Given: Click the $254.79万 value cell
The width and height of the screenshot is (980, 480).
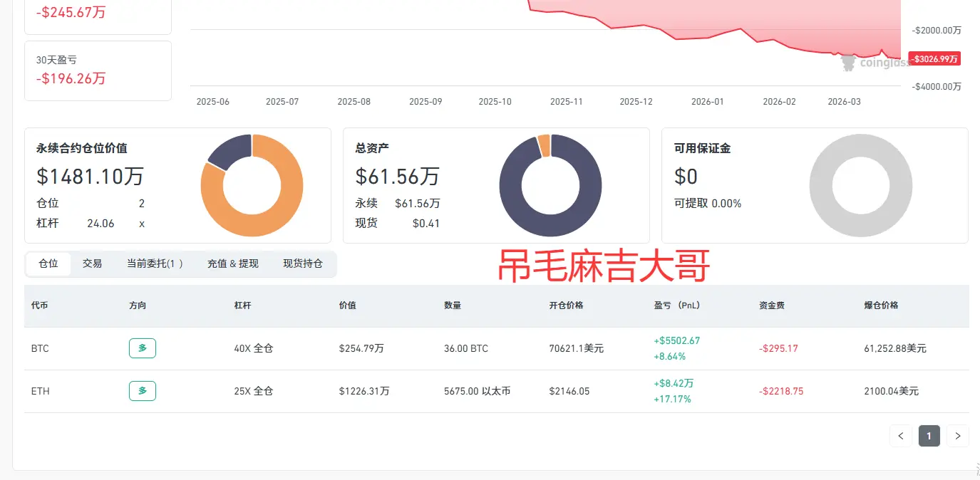Looking at the screenshot, I should coord(361,349).
